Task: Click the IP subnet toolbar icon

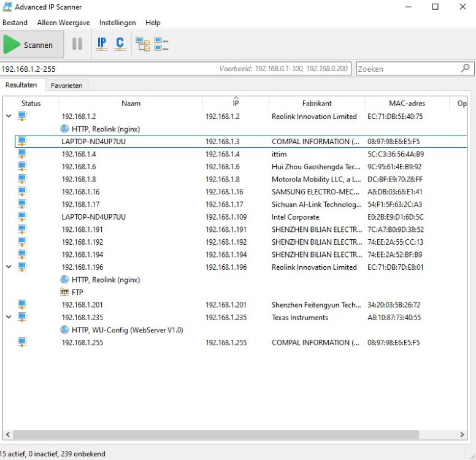Action: 102,44
